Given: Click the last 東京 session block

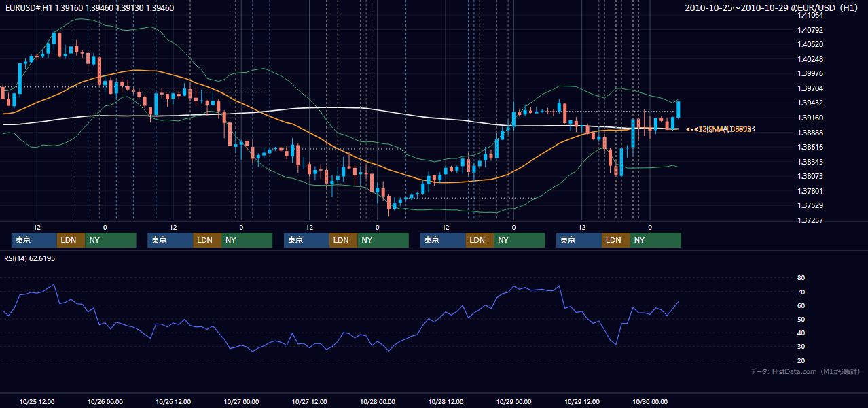Looking at the screenshot, I should point(579,240).
